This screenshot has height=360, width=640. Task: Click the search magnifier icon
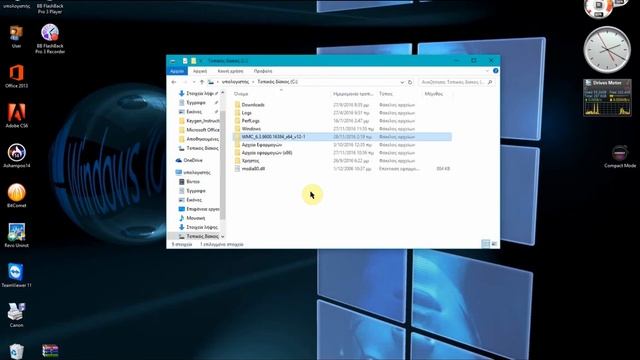pyautogui.click(x=490, y=82)
